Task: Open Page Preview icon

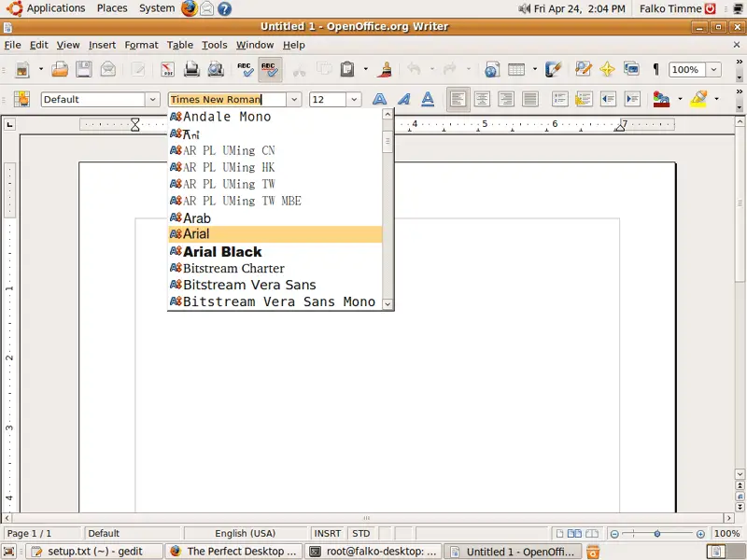Action: (216, 69)
